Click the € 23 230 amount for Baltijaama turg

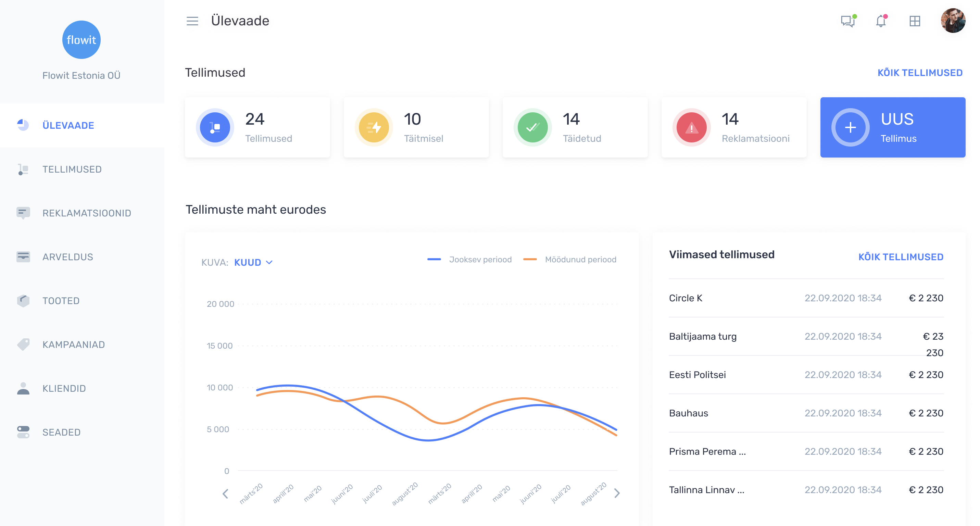click(x=933, y=345)
